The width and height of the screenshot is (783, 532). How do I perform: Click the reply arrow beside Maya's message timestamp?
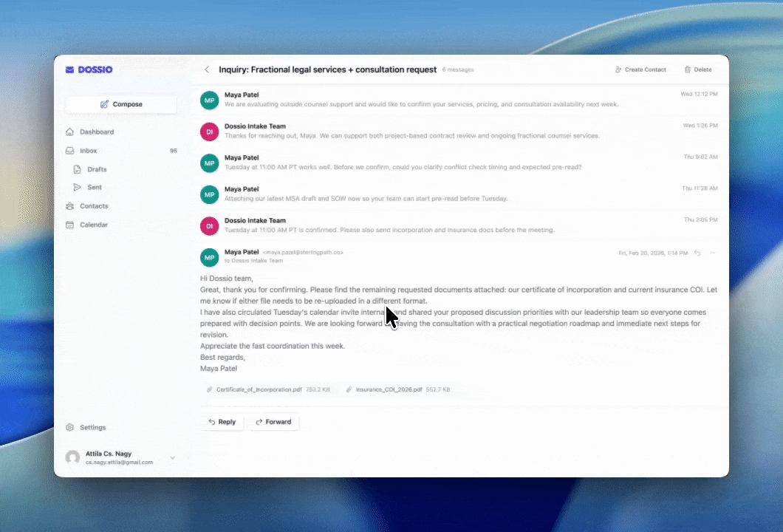[x=697, y=253]
